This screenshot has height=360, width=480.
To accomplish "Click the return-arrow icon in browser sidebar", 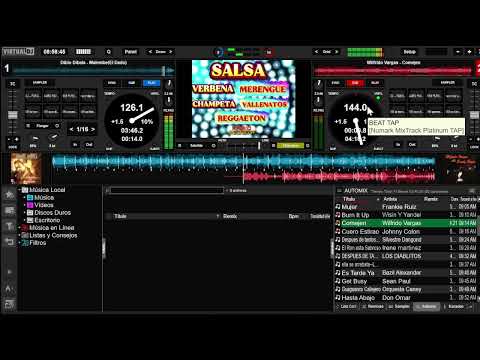I will pos(9,241).
